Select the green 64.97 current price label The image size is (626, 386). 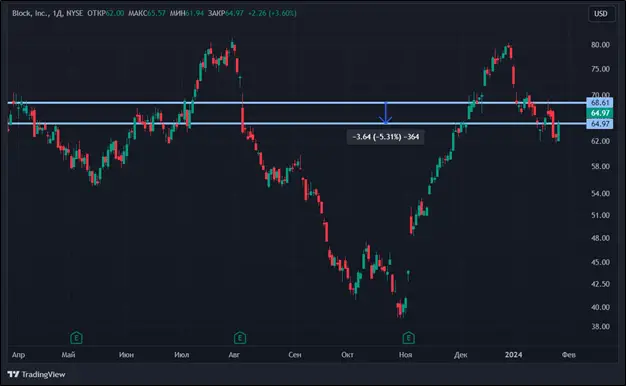(600, 113)
